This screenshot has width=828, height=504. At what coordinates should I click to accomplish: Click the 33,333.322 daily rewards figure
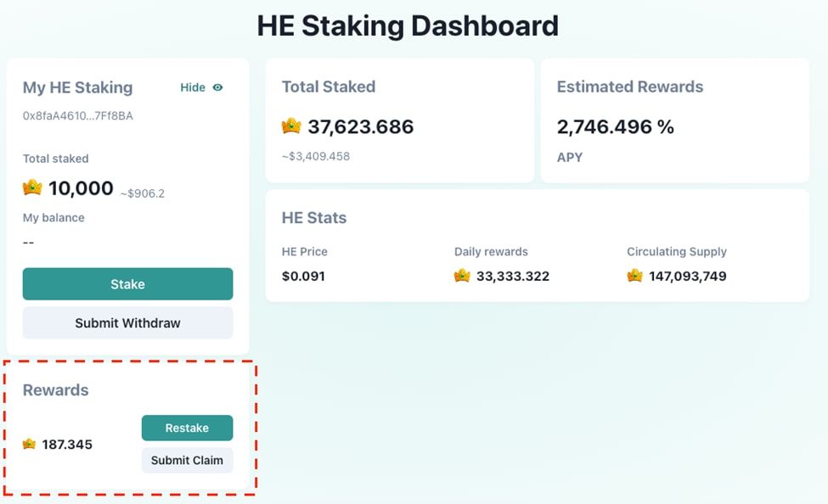coord(512,276)
